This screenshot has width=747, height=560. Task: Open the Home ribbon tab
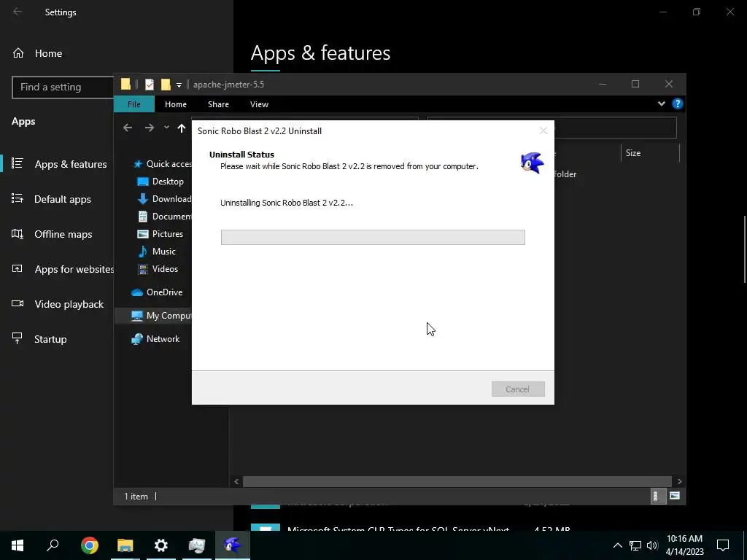point(176,104)
